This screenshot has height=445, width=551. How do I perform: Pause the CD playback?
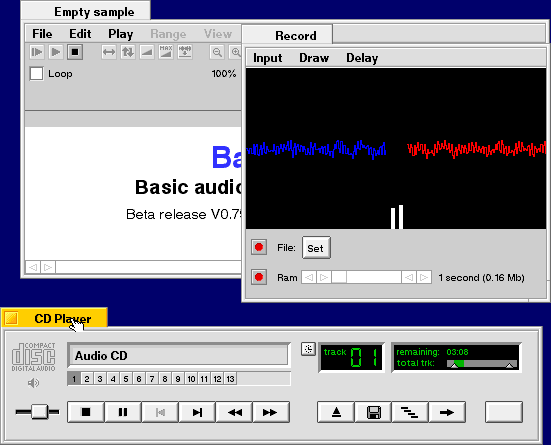point(123,412)
